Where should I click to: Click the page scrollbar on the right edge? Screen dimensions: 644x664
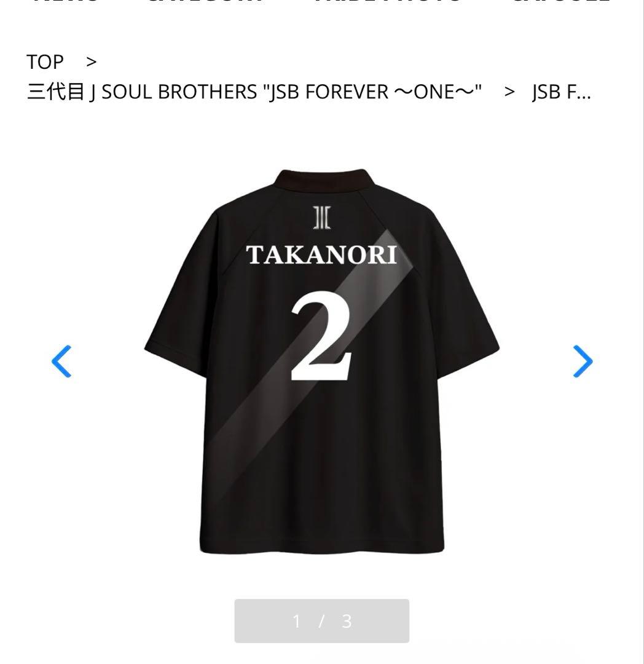(643, 332)
